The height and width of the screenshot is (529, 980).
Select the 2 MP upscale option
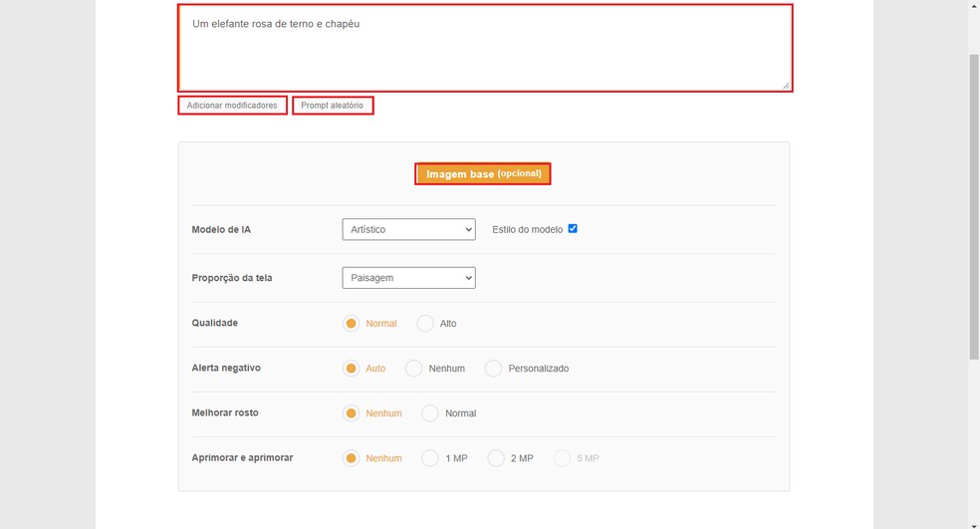pyautogui.click(x=496, y=458)
